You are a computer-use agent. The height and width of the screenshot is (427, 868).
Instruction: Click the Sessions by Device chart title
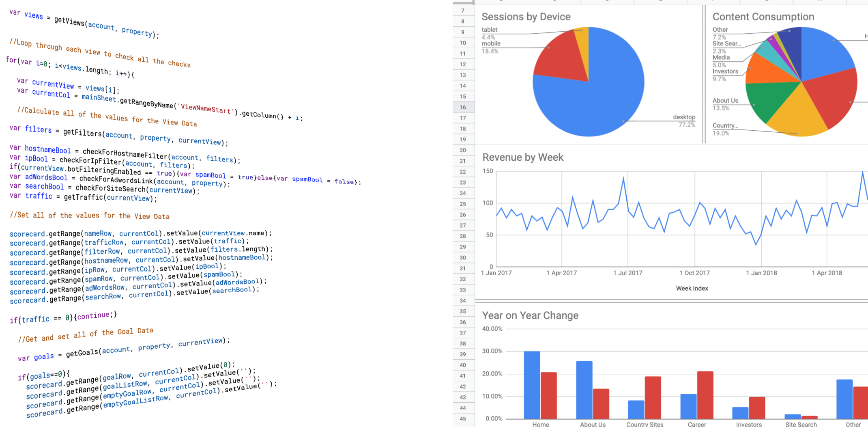[526, 17]
